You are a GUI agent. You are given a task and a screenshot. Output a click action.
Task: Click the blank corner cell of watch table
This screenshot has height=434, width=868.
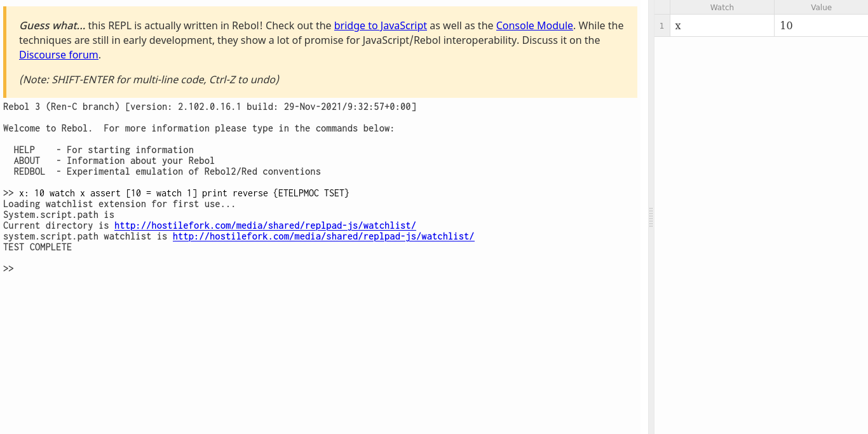[661, 8]
